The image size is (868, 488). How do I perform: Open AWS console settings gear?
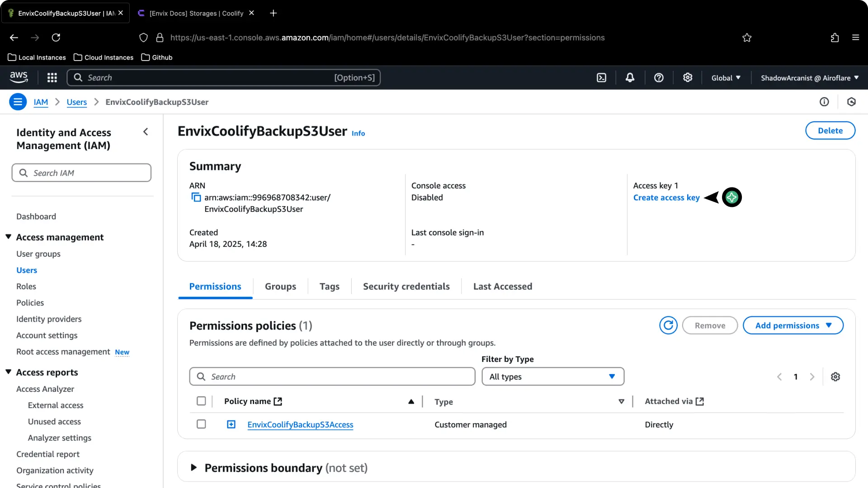click(688, 77)
